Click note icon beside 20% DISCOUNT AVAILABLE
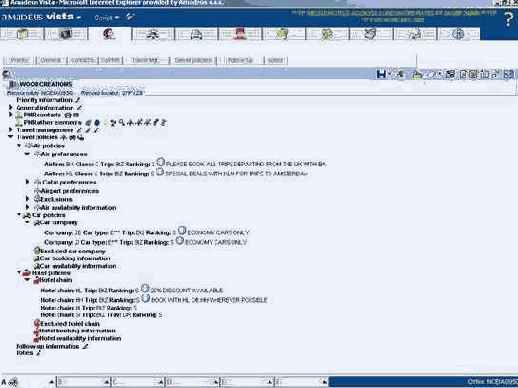This screenshot has width=518, height=388. [145, 288]
